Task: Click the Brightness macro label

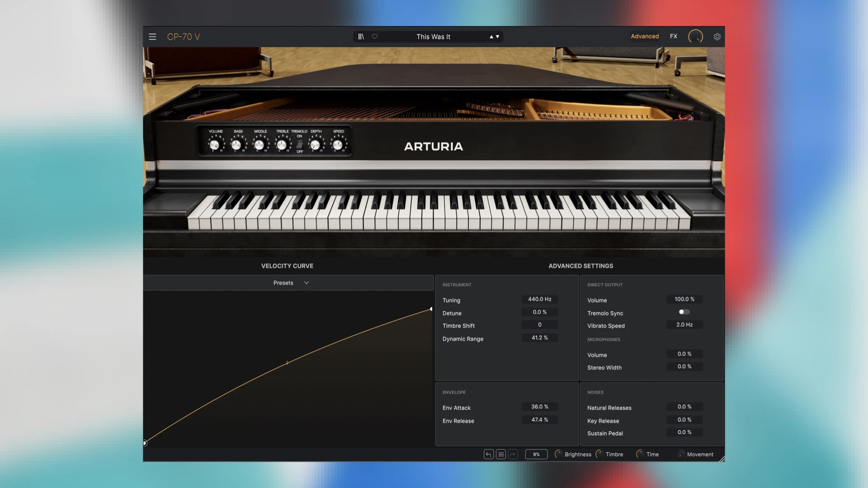Action: point(578,455)
